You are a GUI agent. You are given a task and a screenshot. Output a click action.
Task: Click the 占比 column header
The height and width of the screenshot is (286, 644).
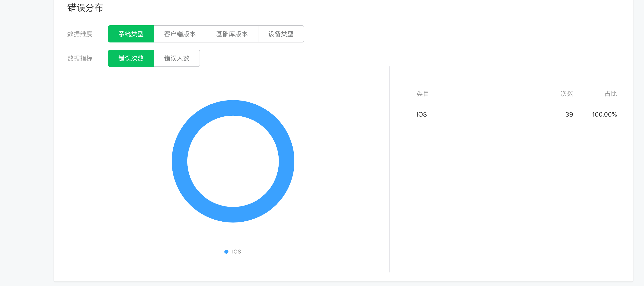coord(611,94)
